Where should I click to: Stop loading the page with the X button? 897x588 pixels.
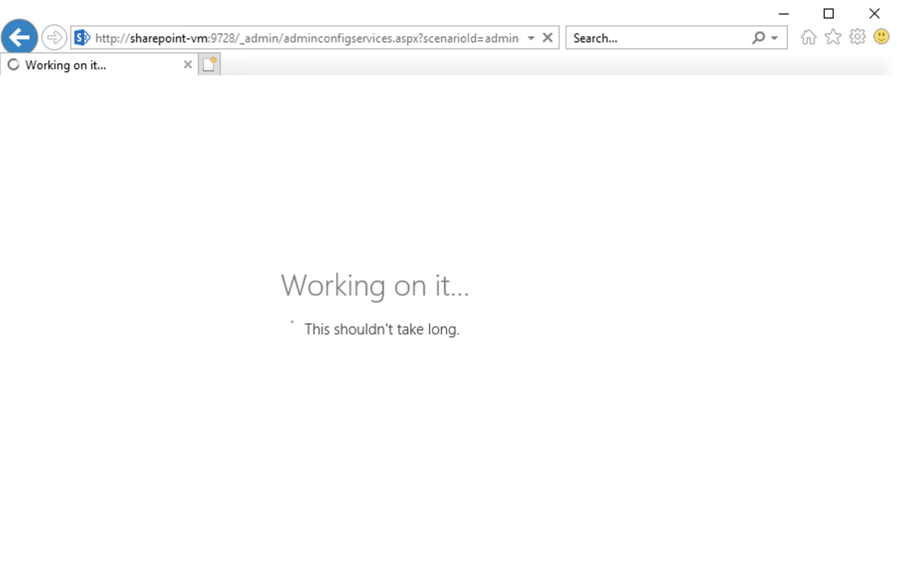548,37
